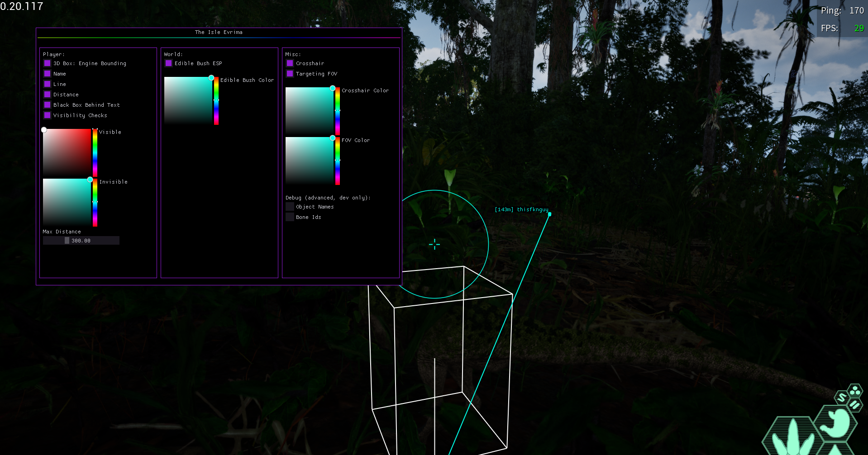Click the Misc: section label
Screen dimensions: 868x455
(x=293, y=54)
